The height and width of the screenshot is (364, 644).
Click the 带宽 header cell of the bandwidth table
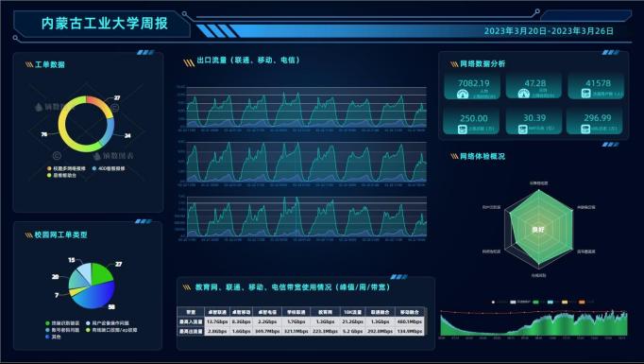click(191, 312)
